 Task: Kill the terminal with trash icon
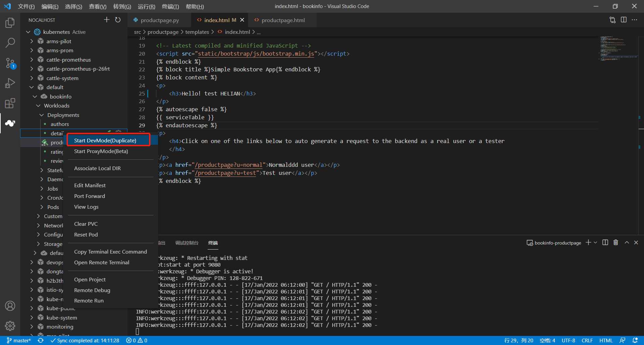(x=616, y=243)
